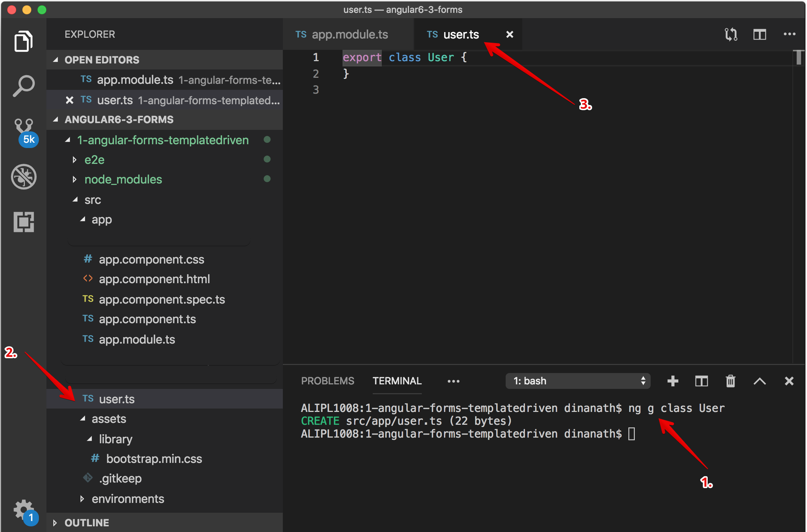Kill terminal with the trash icon

pyautogui.click(x=730, y=381)
